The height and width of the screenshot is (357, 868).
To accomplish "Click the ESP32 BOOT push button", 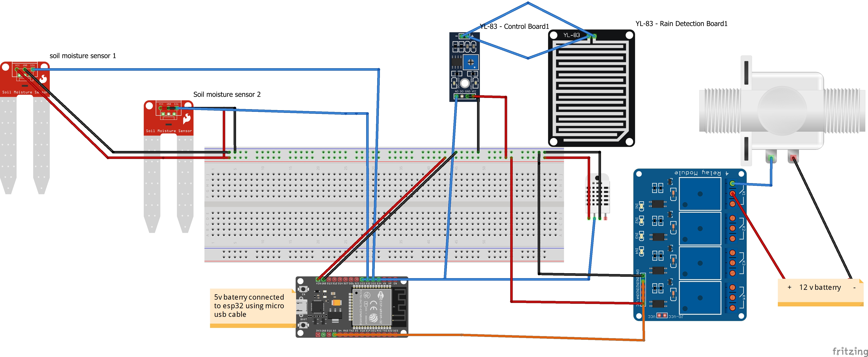I will point(303,325).
